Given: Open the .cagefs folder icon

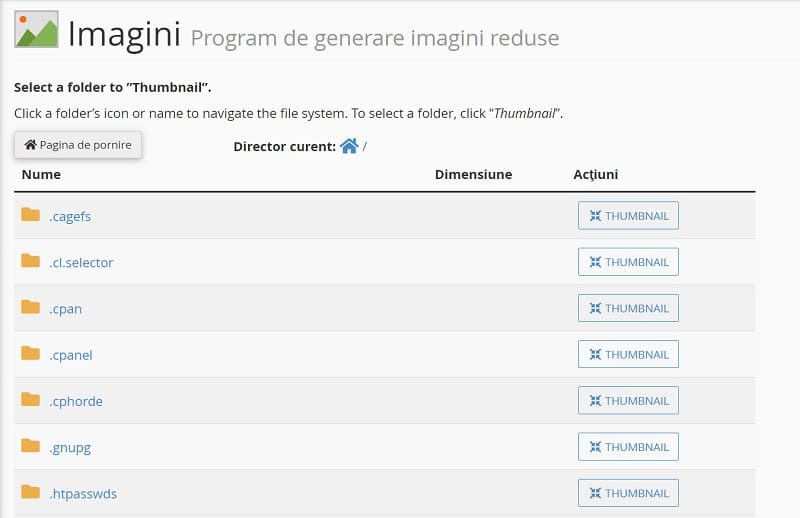Looking at the screenshot, I should click(x=31, y=215).
